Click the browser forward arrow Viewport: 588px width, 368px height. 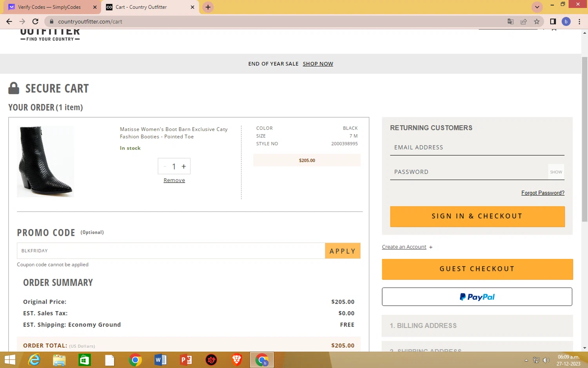click(22, 22)
